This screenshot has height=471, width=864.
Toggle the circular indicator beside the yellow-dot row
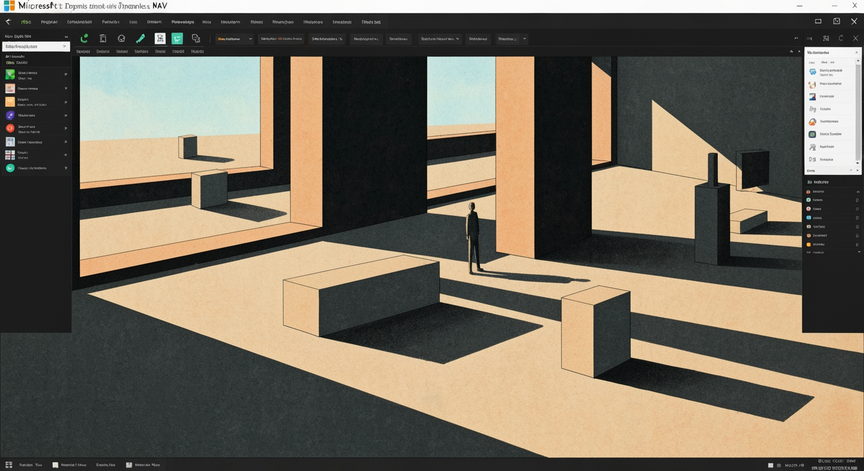(x=857, y=244)
